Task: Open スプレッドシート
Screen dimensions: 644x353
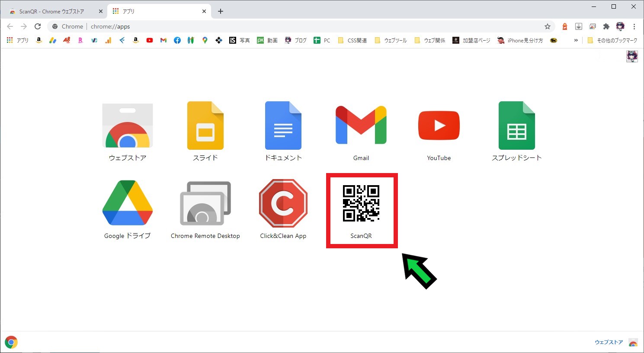Action: point(516,125)
